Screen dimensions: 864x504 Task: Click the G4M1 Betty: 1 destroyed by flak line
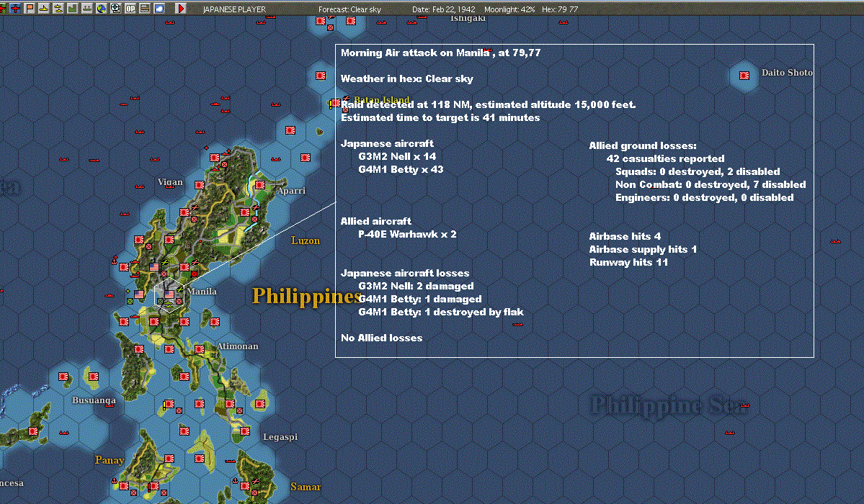441,312
